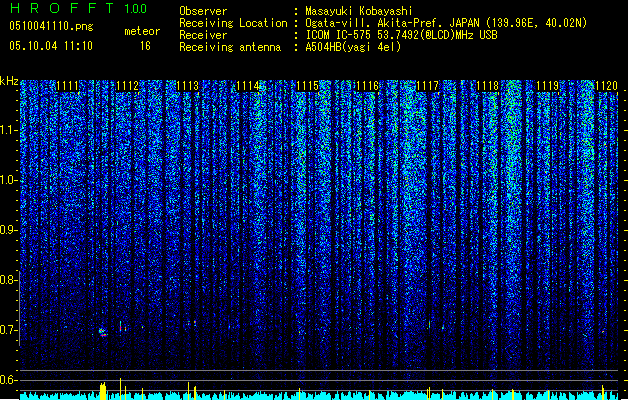The height and width of the screenshot is (400, 629).
Task: Click the kHz axis unit label
Action: 9,81
